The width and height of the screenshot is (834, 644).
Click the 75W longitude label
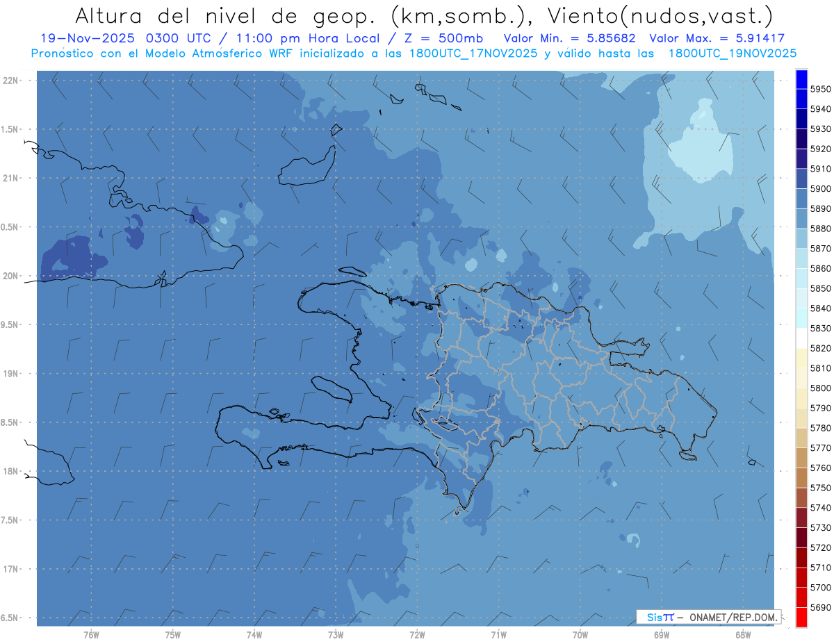[x=173, y=635]
